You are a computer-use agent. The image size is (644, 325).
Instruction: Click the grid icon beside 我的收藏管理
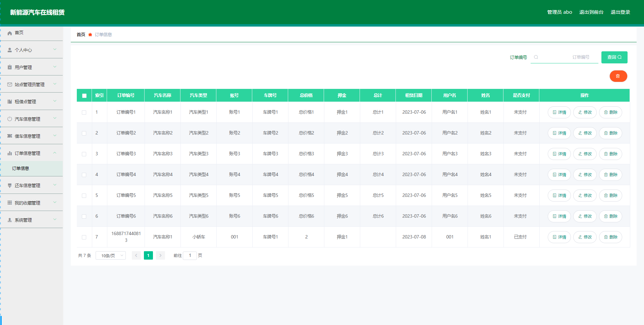pos(10,203)
